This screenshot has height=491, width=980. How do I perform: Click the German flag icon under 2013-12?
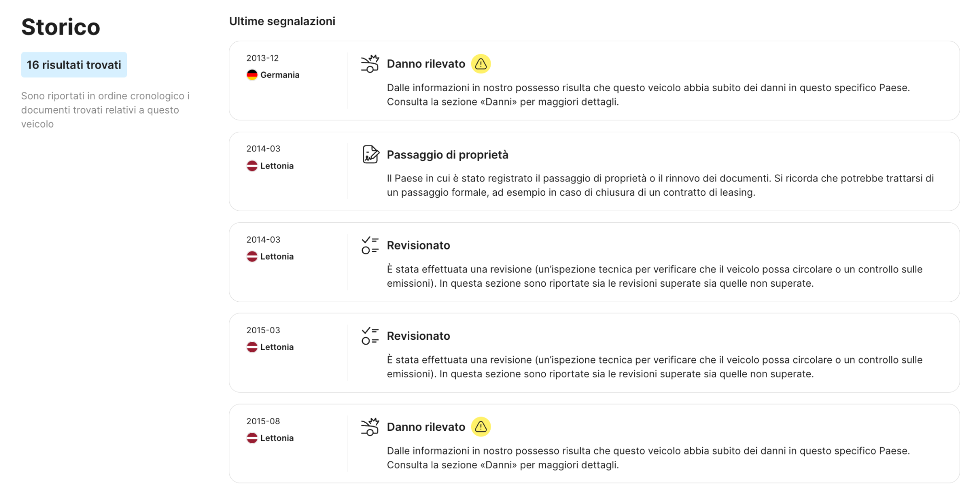pos(252,75)
